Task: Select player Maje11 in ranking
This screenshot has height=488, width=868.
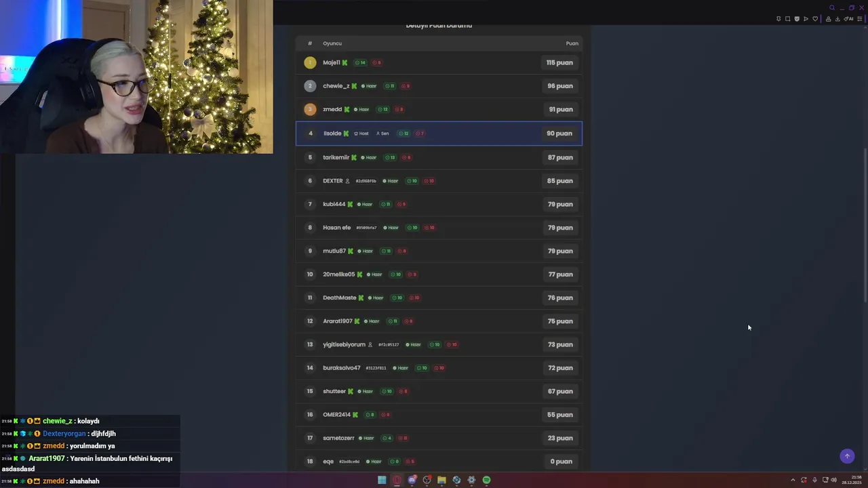Action: (x=331, y=62)
